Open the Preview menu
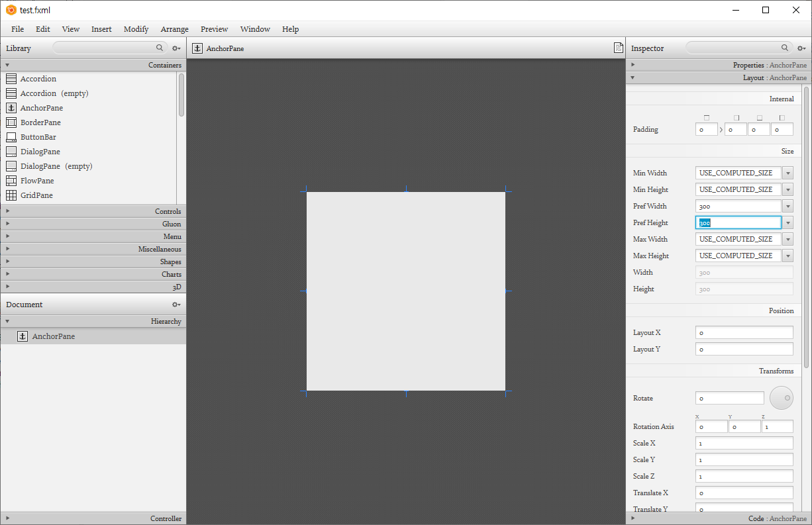This screenshot has height=525, width=812. tap(215, 29)
